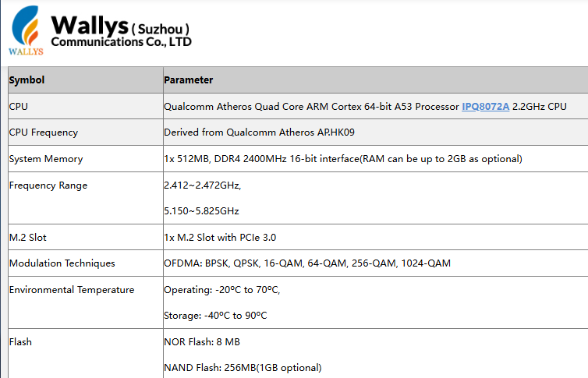
Task: Click the Environmental Temperature row label
Action: (72, 290)
